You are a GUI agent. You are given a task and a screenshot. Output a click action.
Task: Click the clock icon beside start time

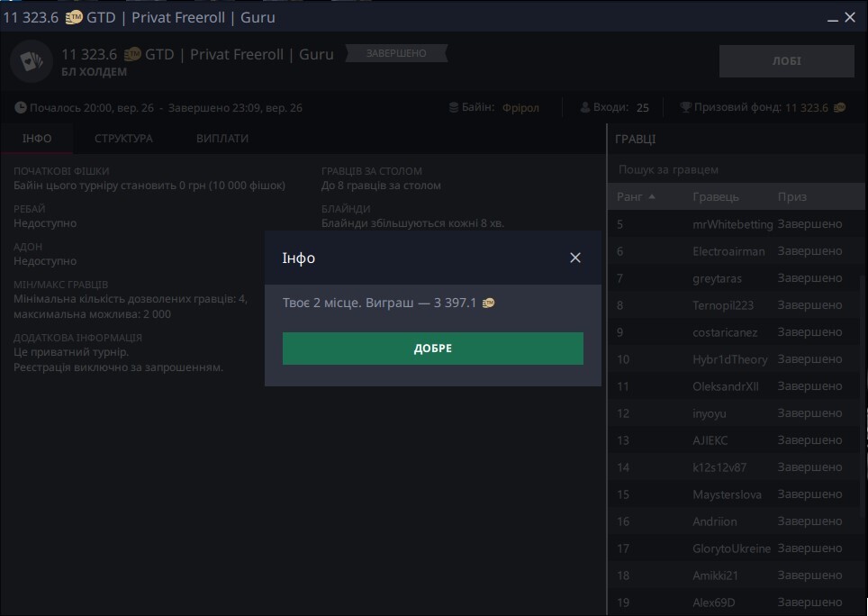click(20, 108)
